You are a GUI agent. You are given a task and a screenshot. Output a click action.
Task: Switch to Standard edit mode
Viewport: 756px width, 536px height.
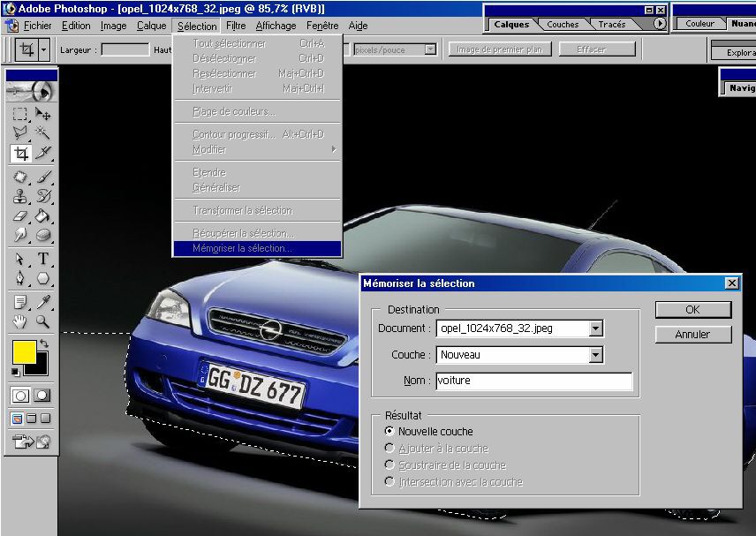pyautogui.click(x=20, y=396)
